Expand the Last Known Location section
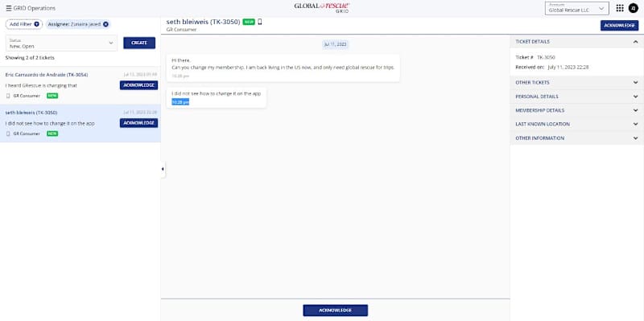This screenshot has height=321, width=644. (x=576, y=124)
